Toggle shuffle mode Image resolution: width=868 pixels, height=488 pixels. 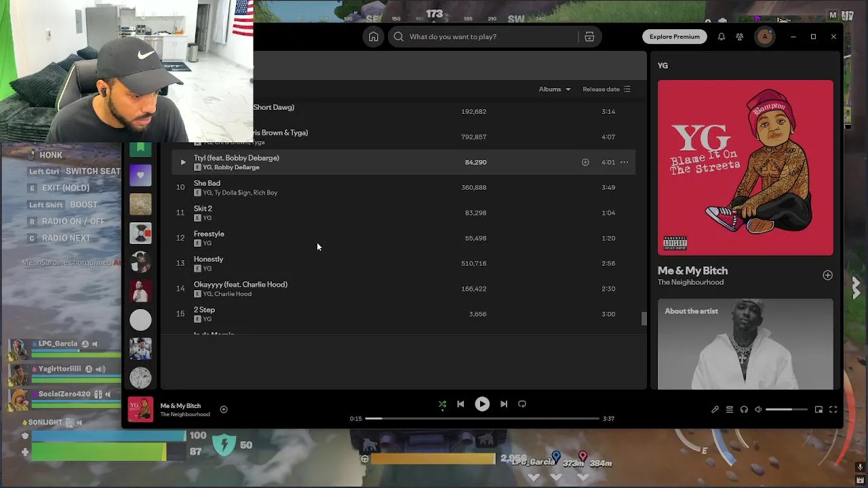(x=442, y=404)
